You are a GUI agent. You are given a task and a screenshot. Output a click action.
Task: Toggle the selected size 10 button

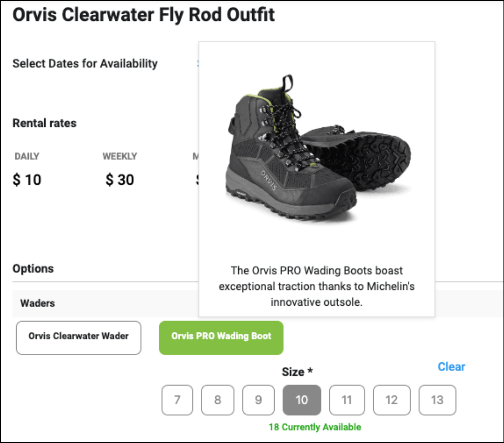302,400
